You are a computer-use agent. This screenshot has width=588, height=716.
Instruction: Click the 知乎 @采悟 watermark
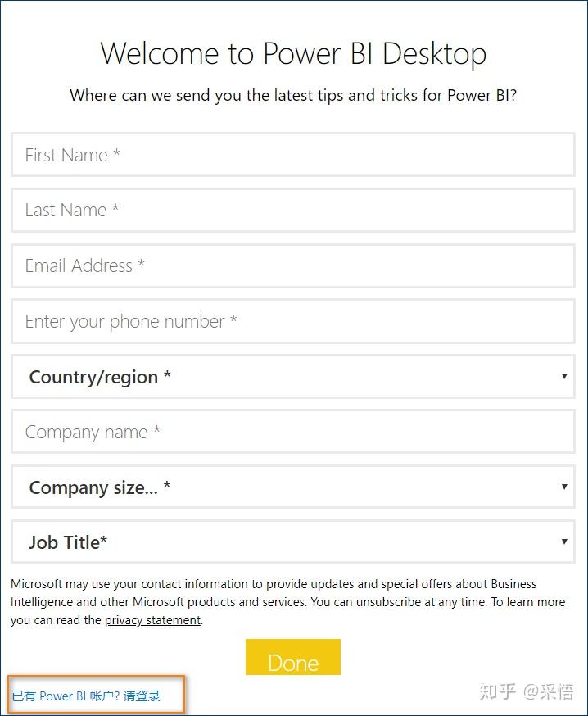[528, 692]
